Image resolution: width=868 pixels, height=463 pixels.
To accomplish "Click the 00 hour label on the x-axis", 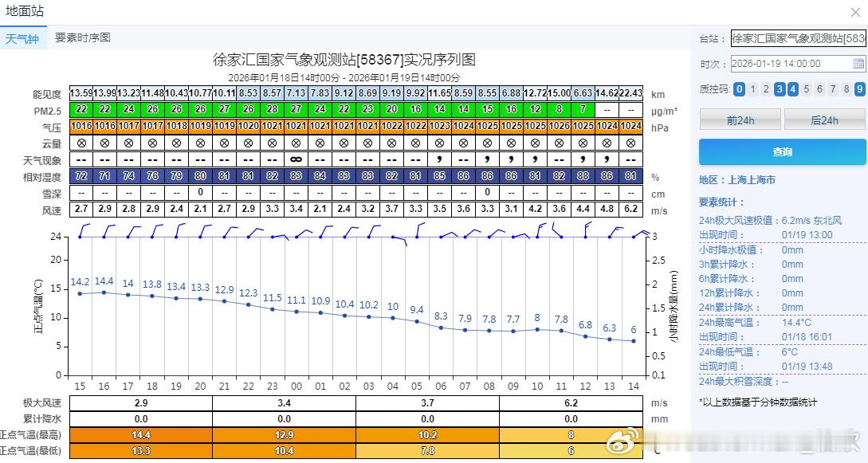I will tap(297, 386).
